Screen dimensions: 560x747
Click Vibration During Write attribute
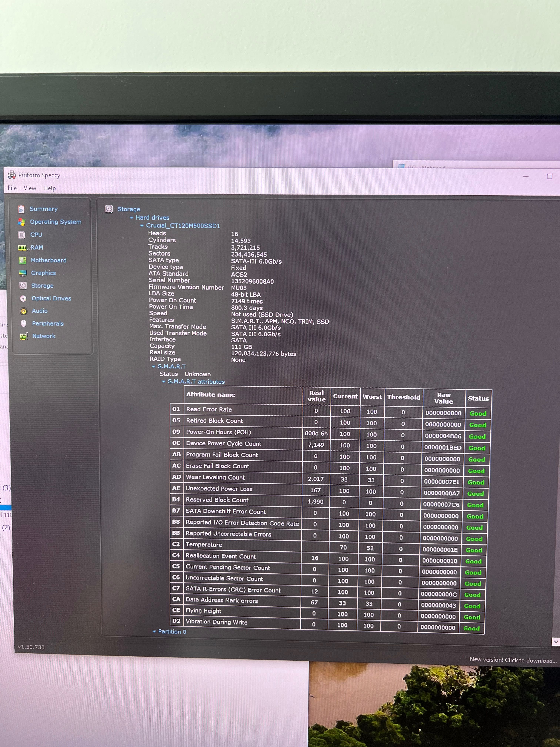coord(216,622)
